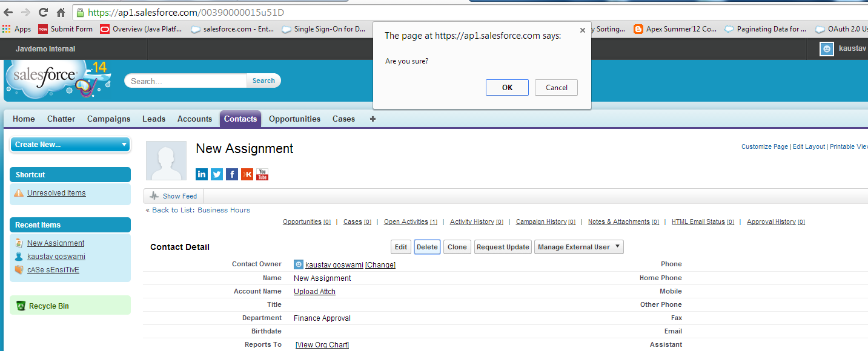Open New Assignment recent item
868x351 pixels.
(x=56, y=243)
